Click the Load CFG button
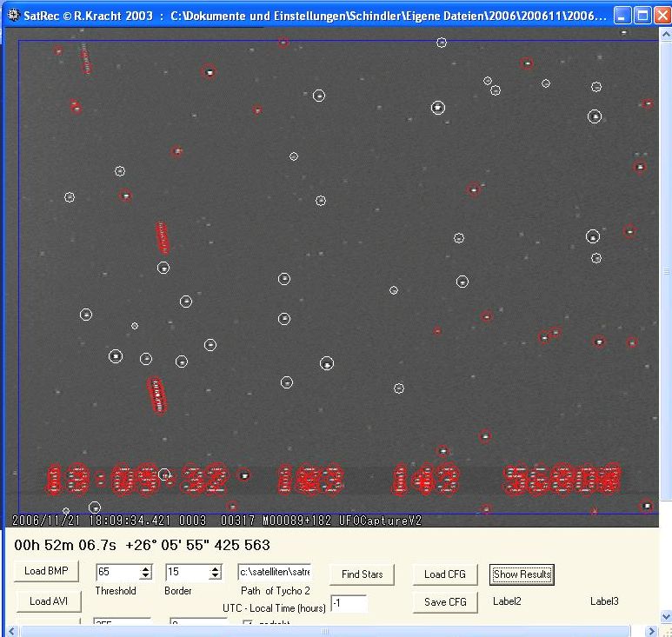This screenshot has height=637, width=672. (x=445, y=574)
